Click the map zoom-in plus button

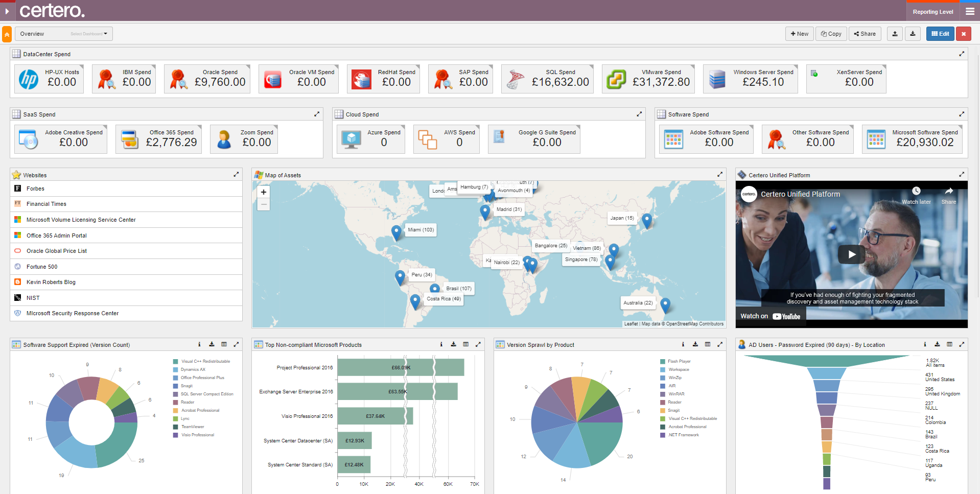tap(264, 192)
